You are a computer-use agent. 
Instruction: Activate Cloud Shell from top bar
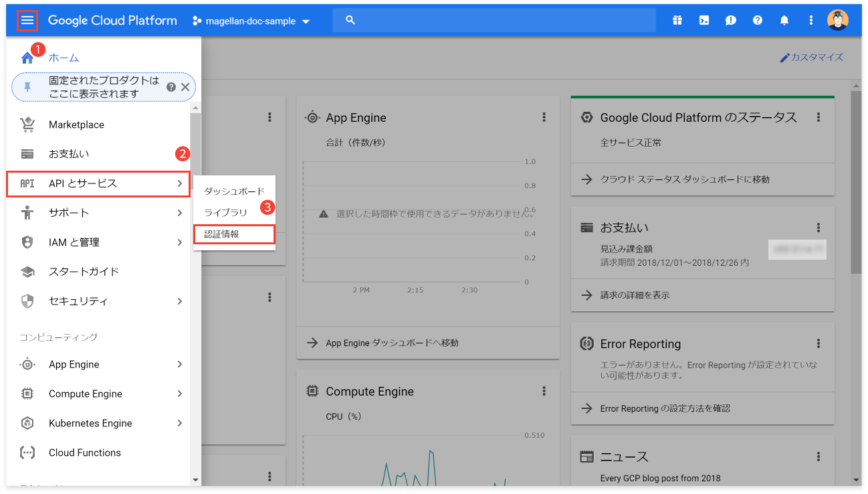704,20
